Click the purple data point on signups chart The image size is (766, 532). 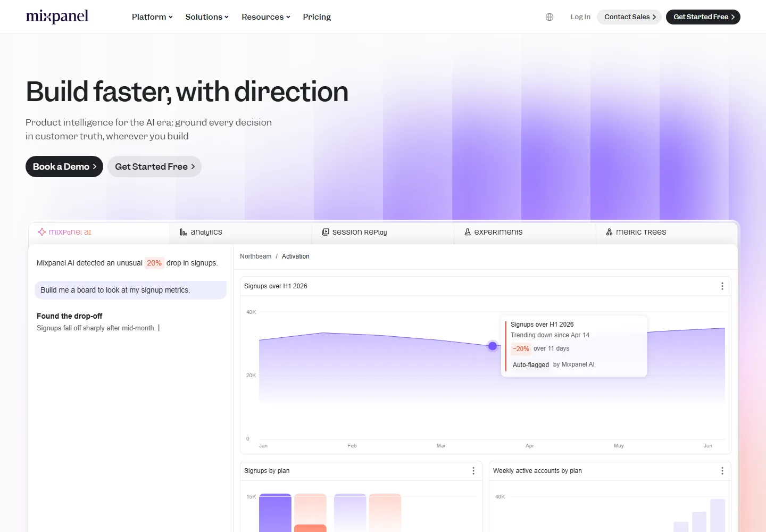click(493, 346)
